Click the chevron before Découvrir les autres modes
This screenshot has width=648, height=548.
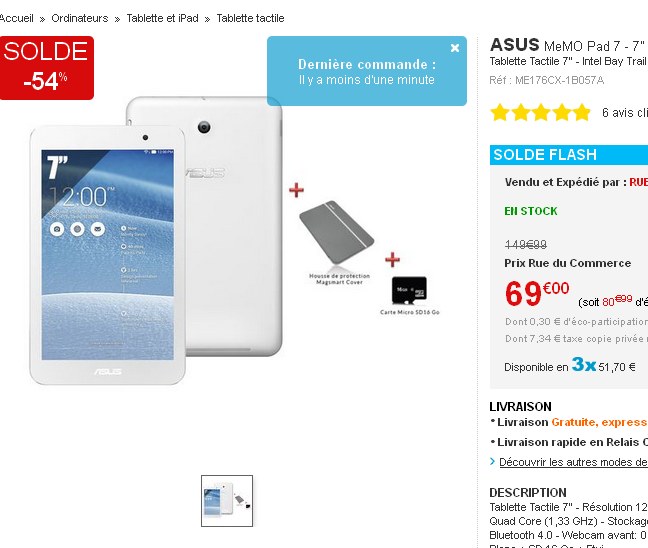coord(492,462)
